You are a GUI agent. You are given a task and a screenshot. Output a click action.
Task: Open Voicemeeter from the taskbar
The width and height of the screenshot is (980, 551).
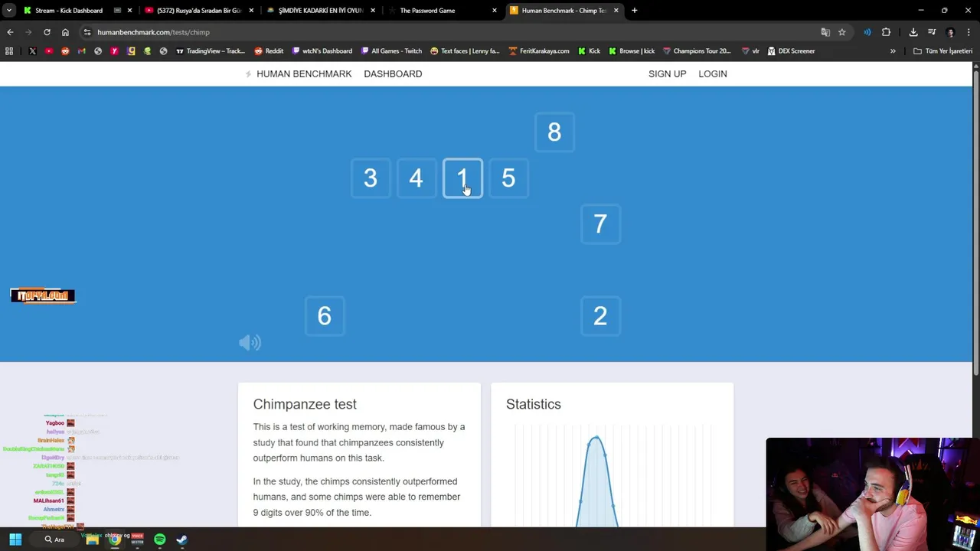(137, 540)
